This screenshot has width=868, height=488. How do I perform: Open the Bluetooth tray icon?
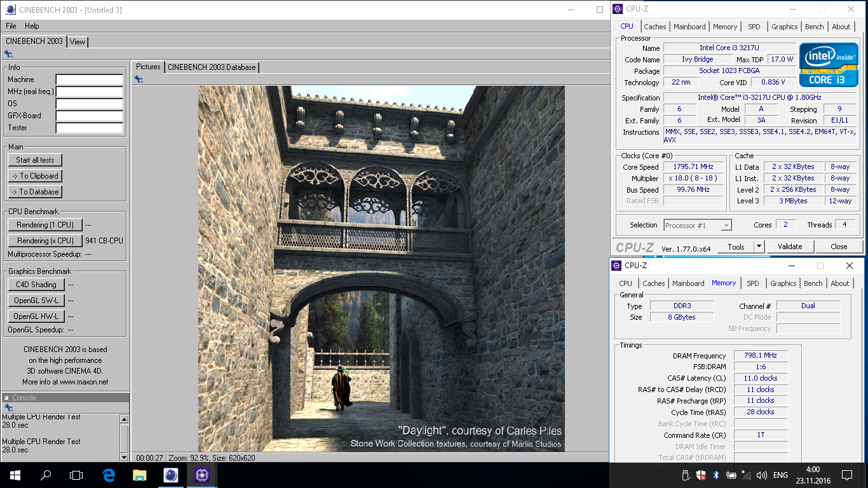point(715,475)
